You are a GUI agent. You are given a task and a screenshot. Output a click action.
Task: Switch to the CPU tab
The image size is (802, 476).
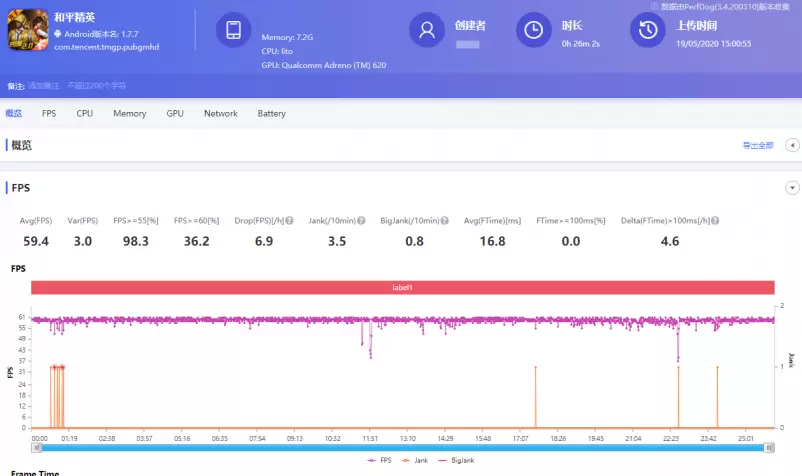click(85, 114)
